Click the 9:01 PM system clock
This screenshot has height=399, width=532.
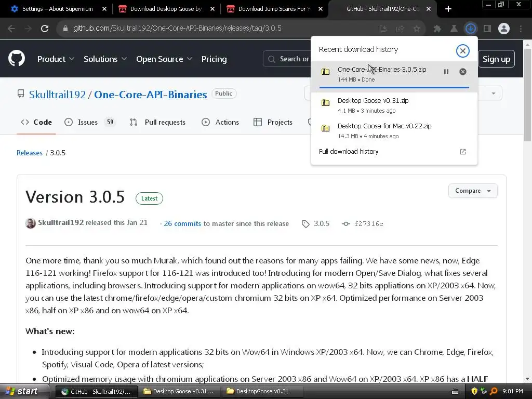pyautogui.click(x=513, y=391)
